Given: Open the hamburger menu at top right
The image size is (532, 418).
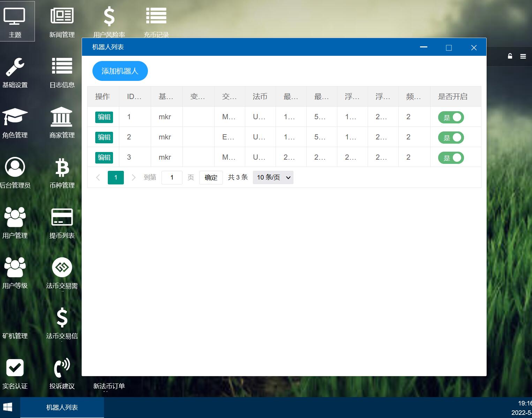Looking at the screenshot, I should [x=523, y=56].
